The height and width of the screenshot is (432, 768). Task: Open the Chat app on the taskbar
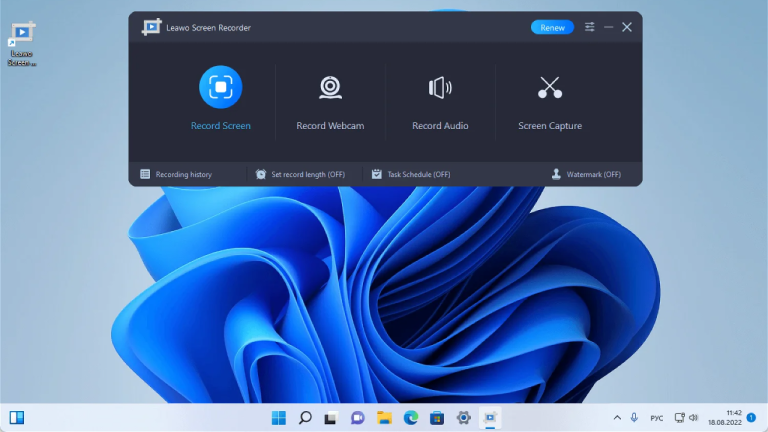pyautogui.click(x=358, y=418)
